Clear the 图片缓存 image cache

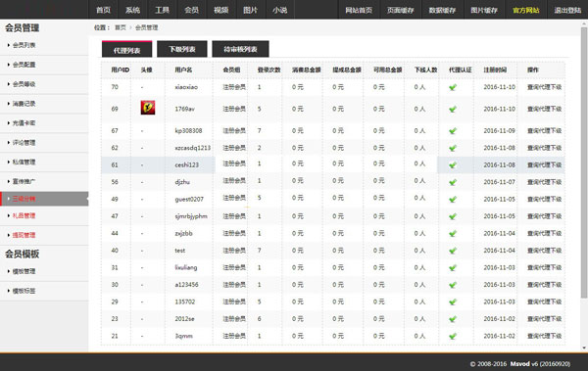(484, 10)
